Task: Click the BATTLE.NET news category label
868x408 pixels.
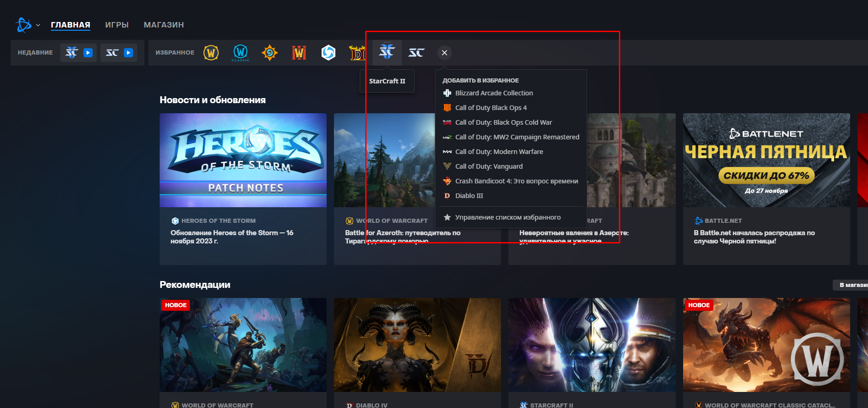Action: point(723,221)
